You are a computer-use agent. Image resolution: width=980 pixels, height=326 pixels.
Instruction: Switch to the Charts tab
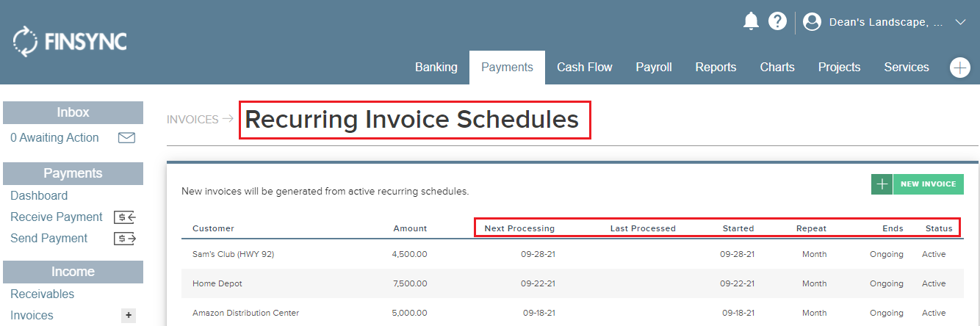click(777, 67)
